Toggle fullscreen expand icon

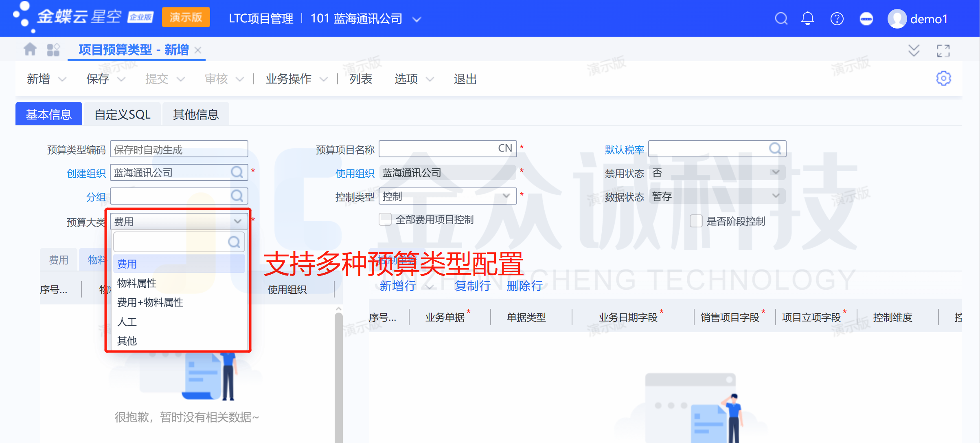pos(943,51)
